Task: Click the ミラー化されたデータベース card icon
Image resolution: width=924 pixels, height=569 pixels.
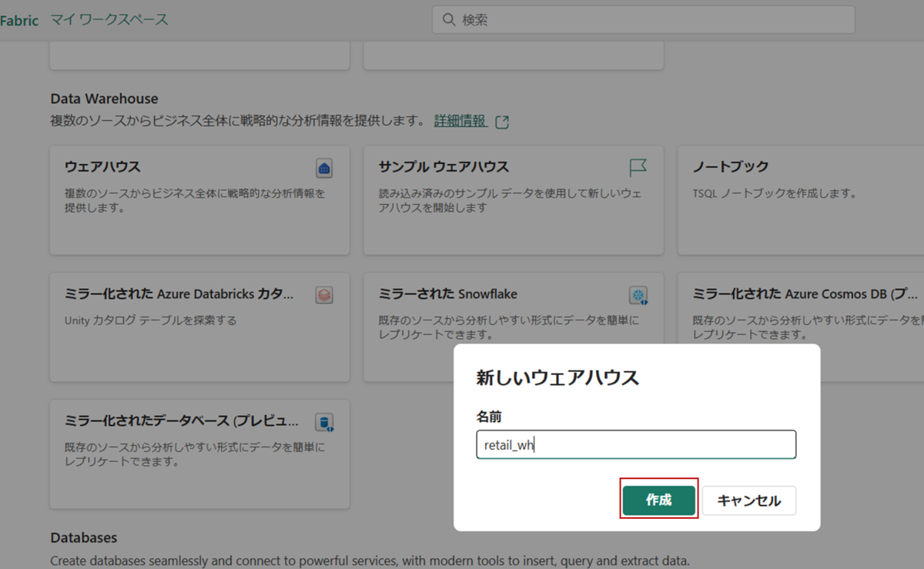Action: (x=324, y=422)
